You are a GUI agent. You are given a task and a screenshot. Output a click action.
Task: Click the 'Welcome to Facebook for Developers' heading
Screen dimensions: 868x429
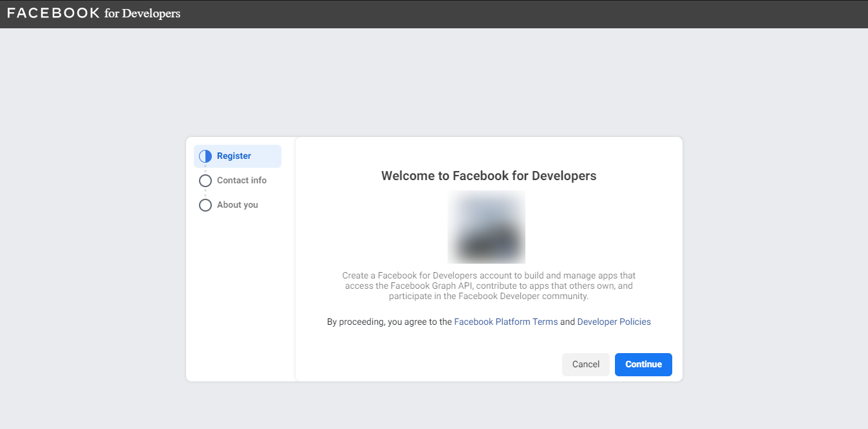pos(489,176)
